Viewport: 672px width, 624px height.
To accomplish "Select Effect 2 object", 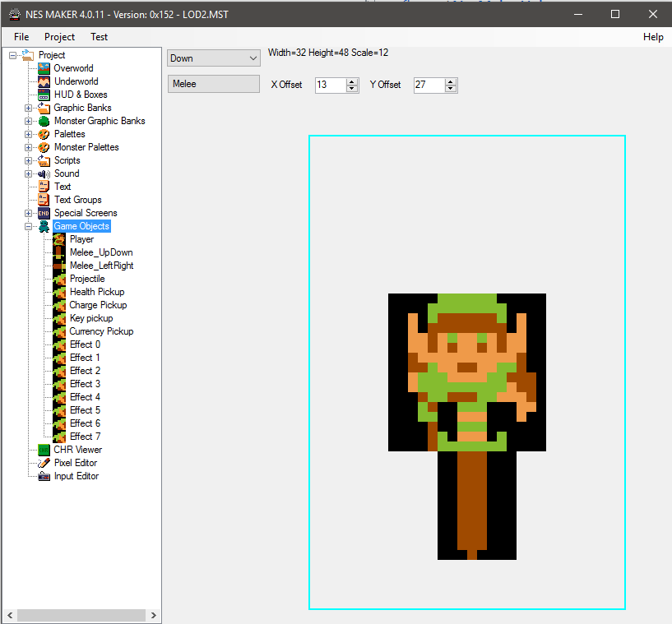I will (85, 371).
